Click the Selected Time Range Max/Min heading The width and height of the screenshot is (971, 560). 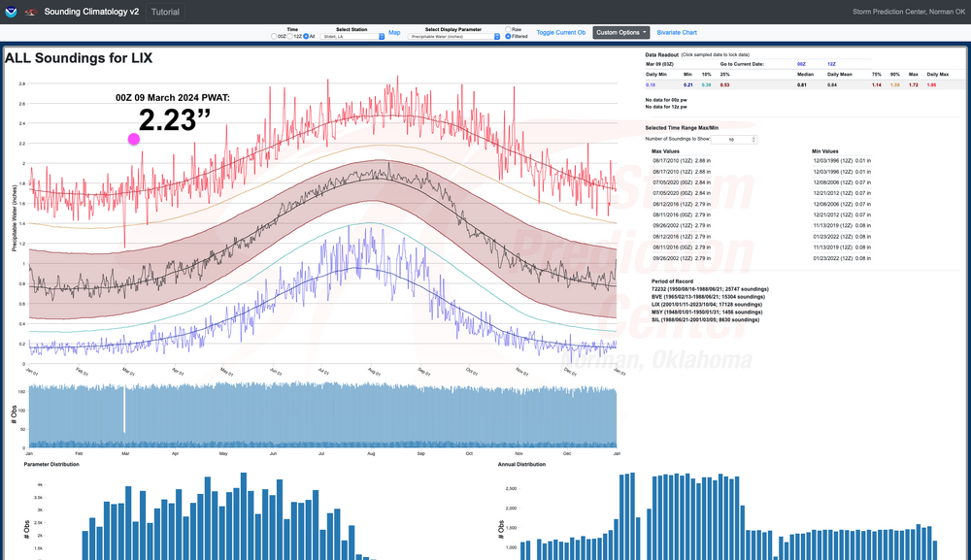pos(682,128)
